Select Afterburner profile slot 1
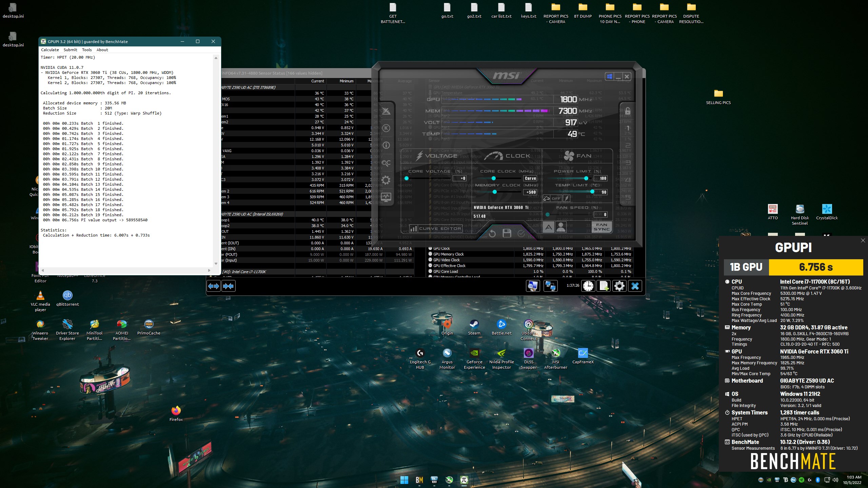Screen dimensions: 868x488 coord(628,128)
